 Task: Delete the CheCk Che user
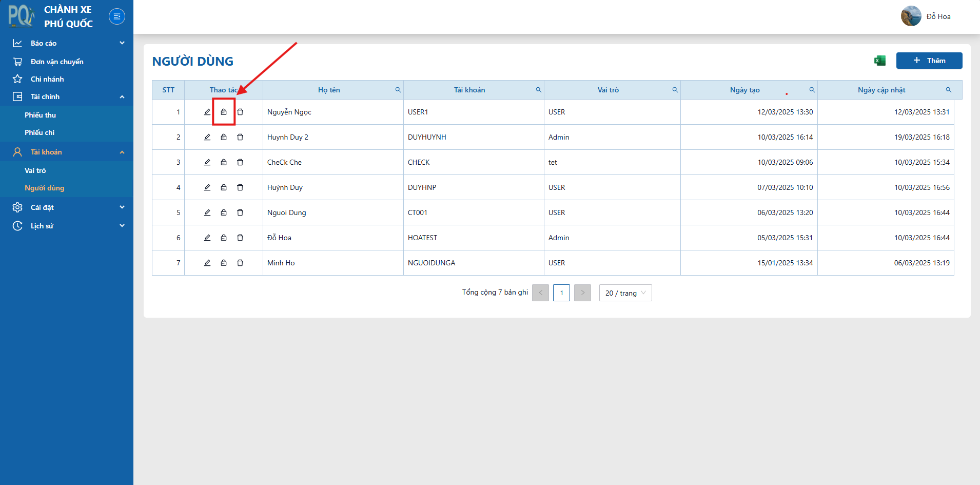point(240,162)
